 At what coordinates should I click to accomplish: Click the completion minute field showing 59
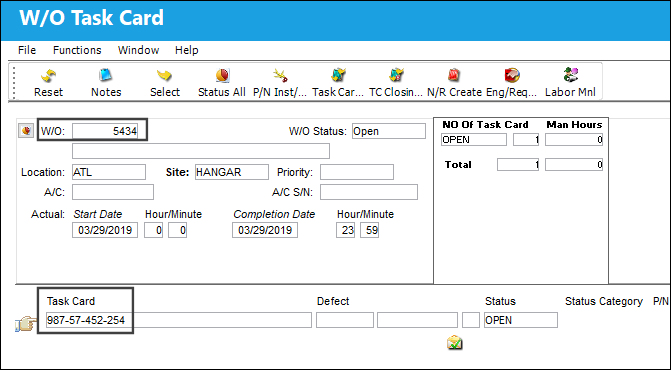[369, 230]
